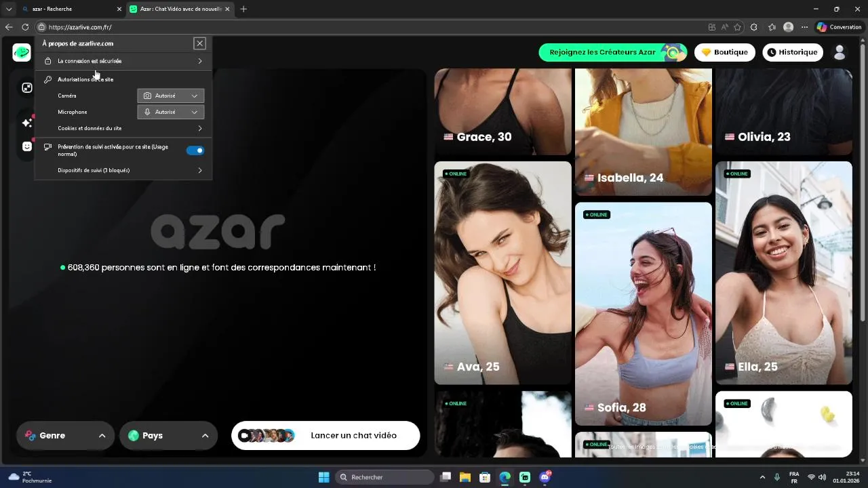The width and height of the screenshot is (868, 488).
Task: Click the browser back arrow
Action: click(x=9, y=27)
